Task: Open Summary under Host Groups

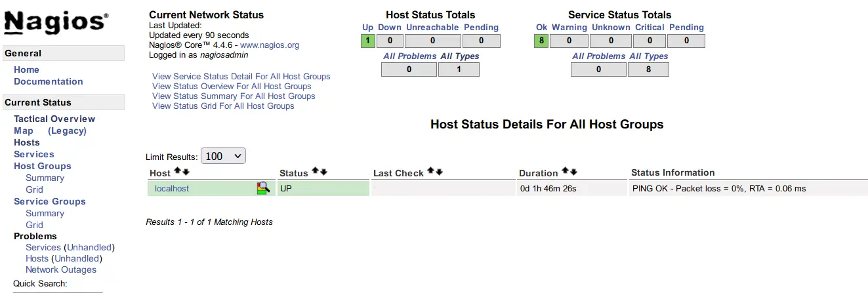Action: 45,178
